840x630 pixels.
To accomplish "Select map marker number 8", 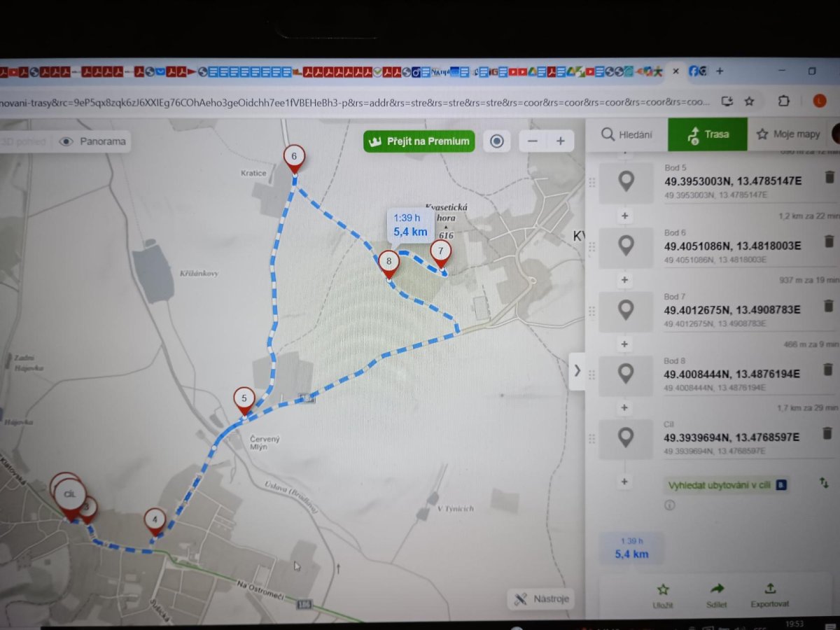I will (x=388, y=264).
